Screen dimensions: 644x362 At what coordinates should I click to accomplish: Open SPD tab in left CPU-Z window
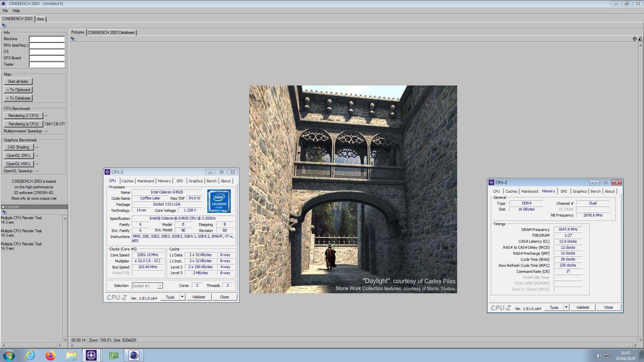coord(180,181)
